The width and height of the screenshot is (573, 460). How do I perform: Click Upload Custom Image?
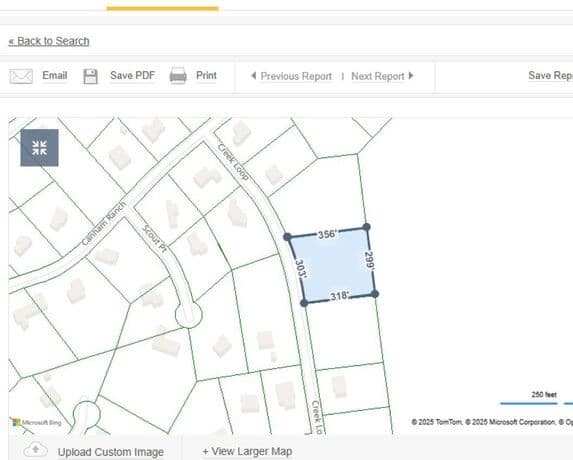coord(111,452)
